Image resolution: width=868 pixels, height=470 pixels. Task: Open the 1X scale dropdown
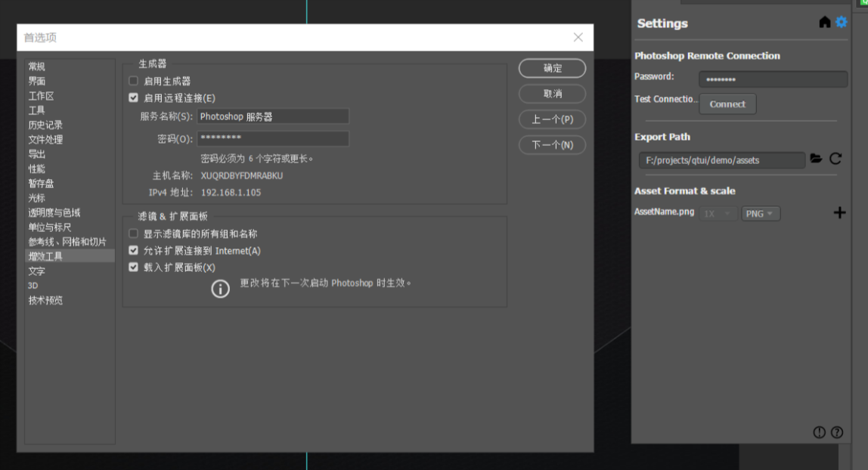[718, 213]
